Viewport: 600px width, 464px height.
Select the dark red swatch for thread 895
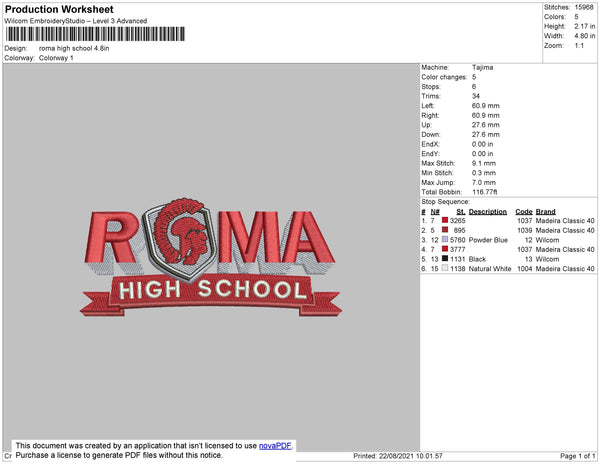[x=445, y=230]
